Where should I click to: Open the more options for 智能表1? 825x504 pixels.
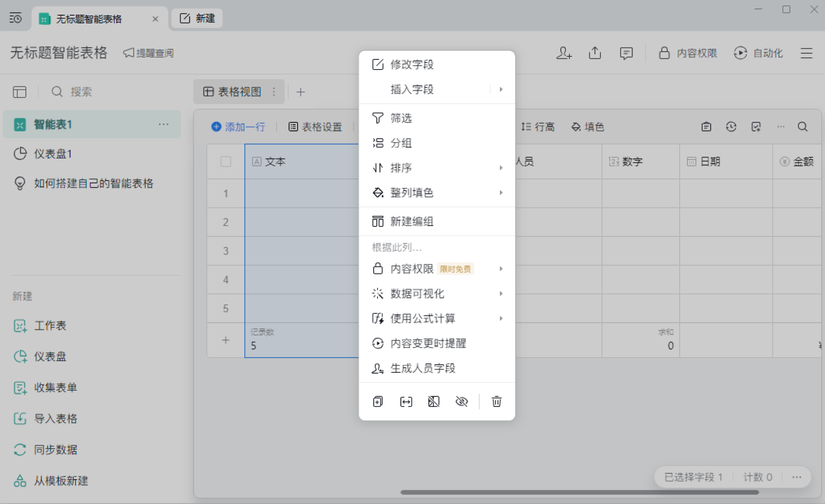[x=163, y=124]
